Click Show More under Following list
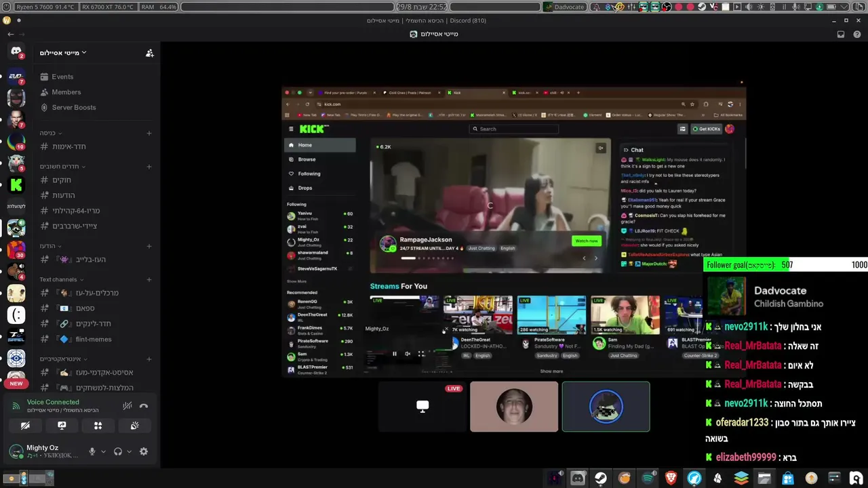The width and height of the screenshot is (868, 488). coord(296,281)
